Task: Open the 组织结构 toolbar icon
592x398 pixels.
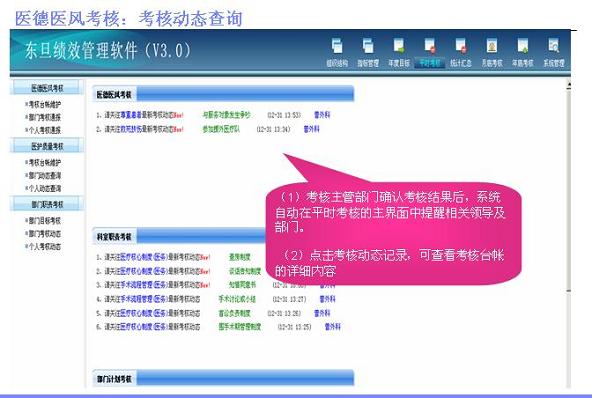Action: coord(337,52)
